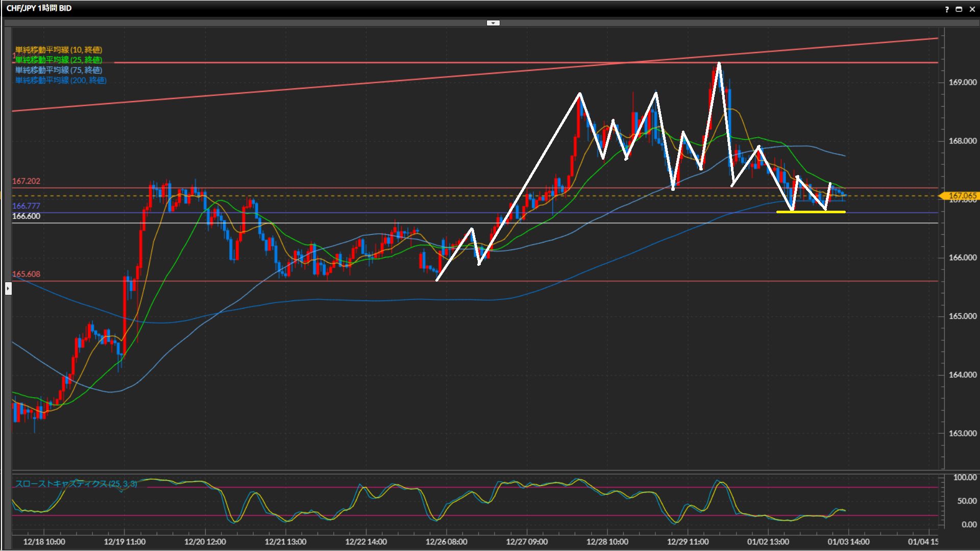This screenshot has width=980, height=551.
Task: Select the 10-period simple moving average label
Action: [59, 49]
